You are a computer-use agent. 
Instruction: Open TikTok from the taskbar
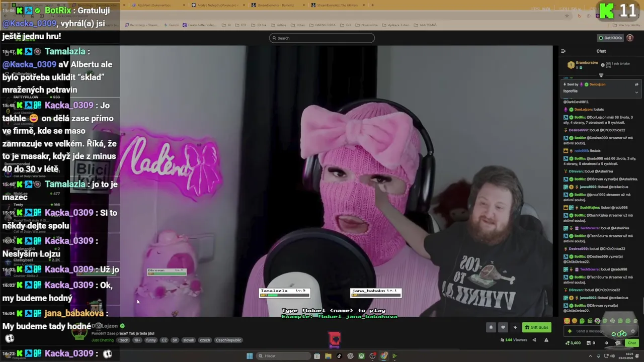(339, 356)
